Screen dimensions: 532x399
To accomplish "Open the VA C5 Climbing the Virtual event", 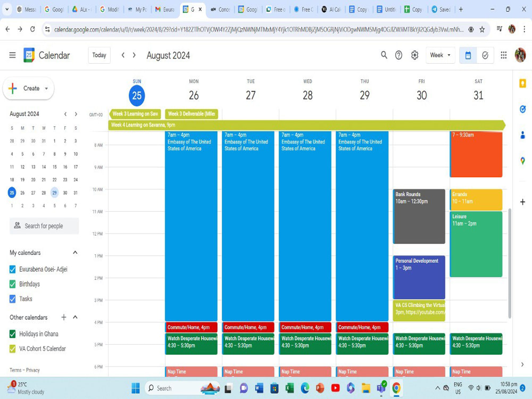I will click(419, 311).
